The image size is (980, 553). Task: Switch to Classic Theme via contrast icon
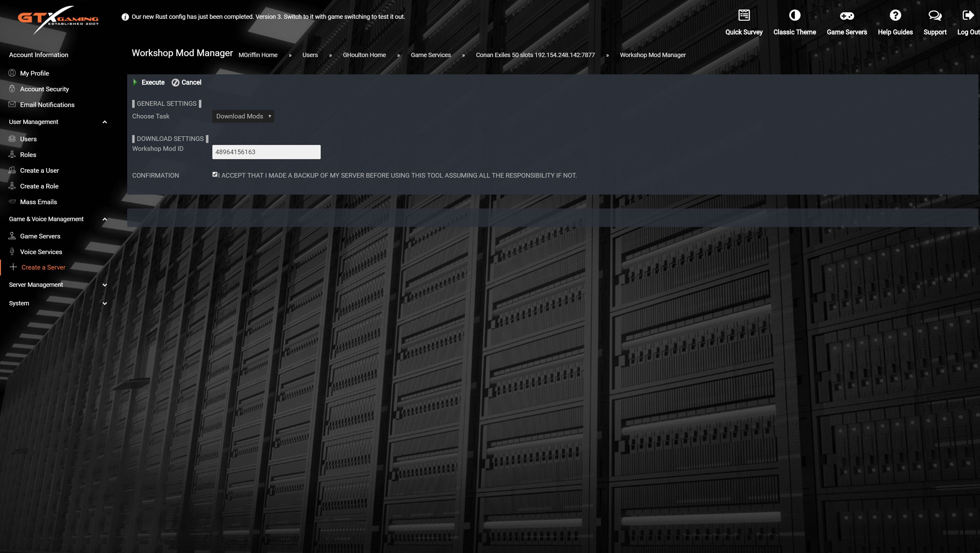[x=794, y=15]
